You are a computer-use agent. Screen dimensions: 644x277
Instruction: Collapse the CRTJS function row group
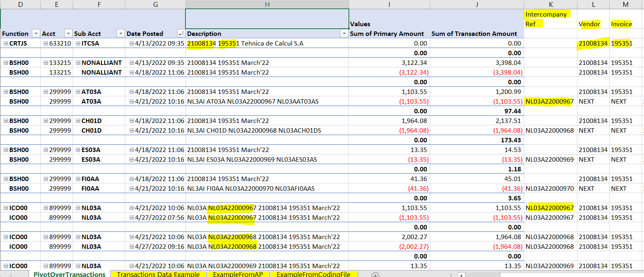pos(6,44)
